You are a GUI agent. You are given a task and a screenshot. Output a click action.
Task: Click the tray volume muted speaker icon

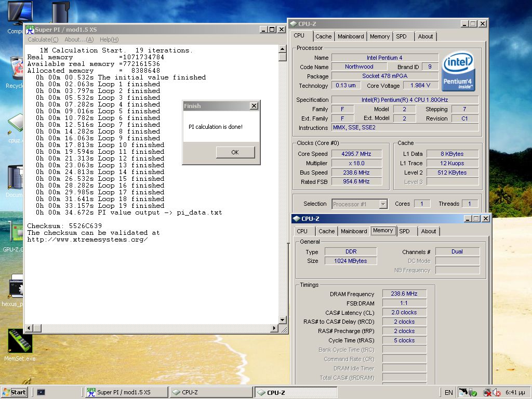[497, 393]
